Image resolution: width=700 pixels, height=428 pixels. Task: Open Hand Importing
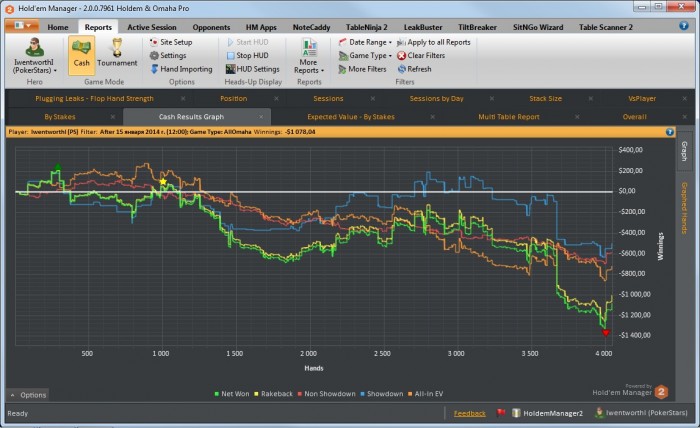click(x=181, y=69)
